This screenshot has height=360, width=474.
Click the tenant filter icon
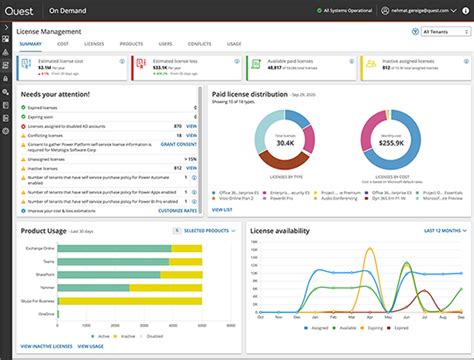[415, 32]
